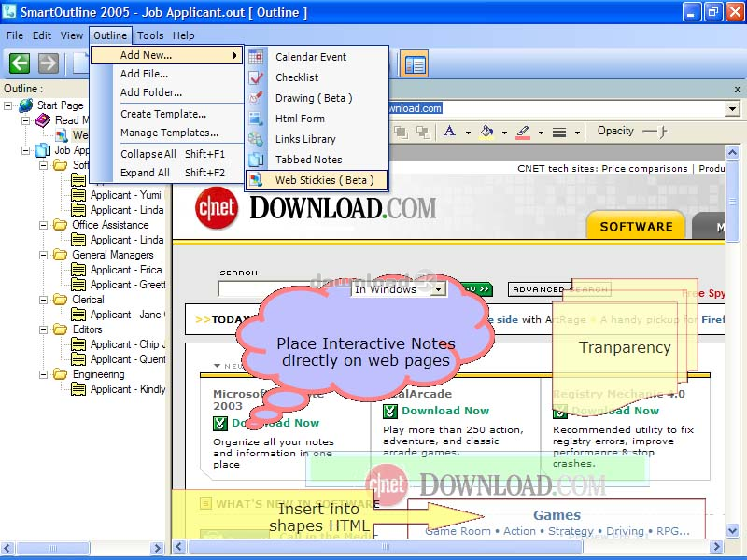Open the address bar dropdown

[x=732, y=108]
